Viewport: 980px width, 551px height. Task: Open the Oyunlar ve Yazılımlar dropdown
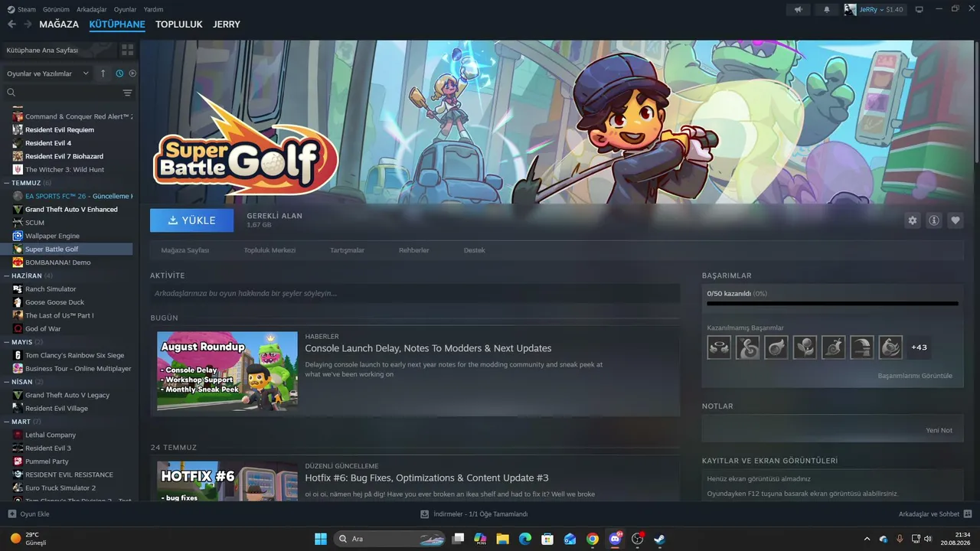tap(48, 73)
